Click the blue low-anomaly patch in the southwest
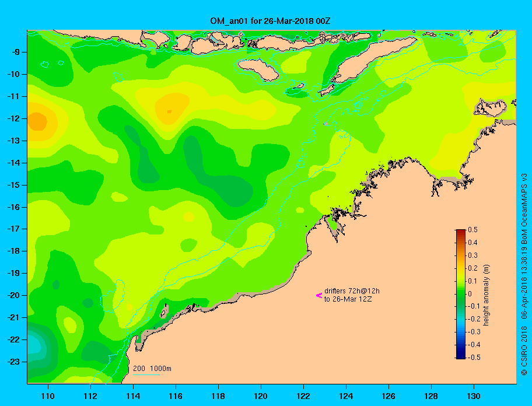 click(36, 346)
